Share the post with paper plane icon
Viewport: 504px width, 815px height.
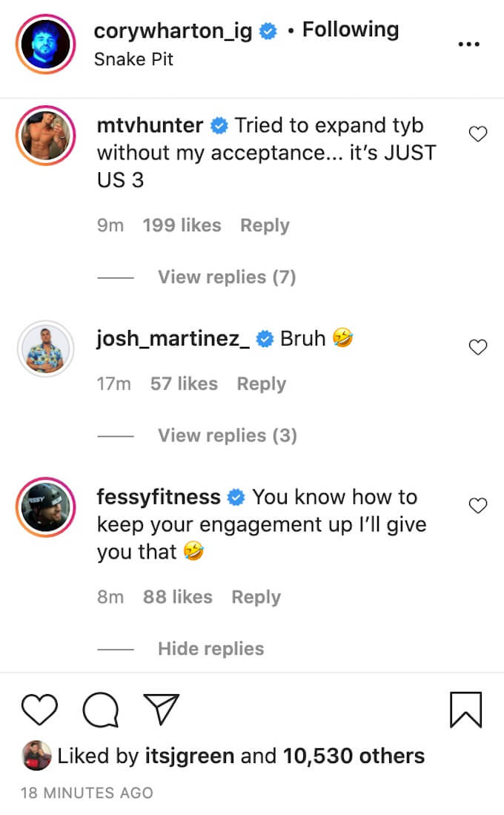[x=162, y=710]
